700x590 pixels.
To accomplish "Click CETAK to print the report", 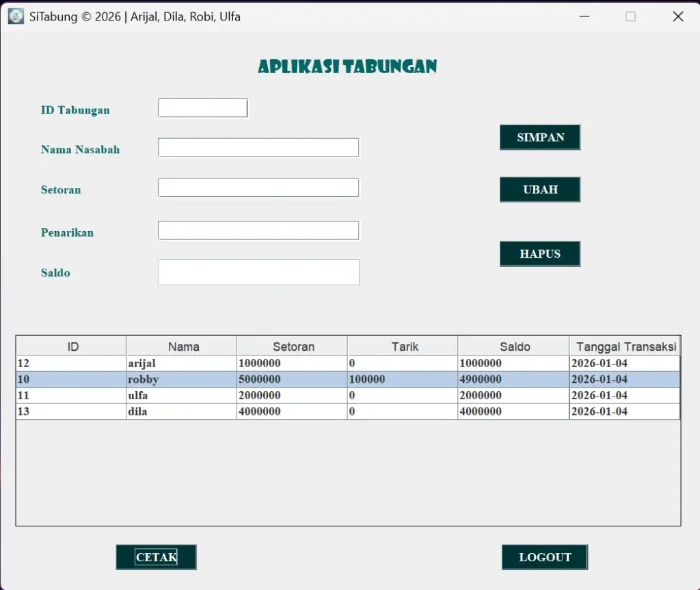I will point(156,557).
